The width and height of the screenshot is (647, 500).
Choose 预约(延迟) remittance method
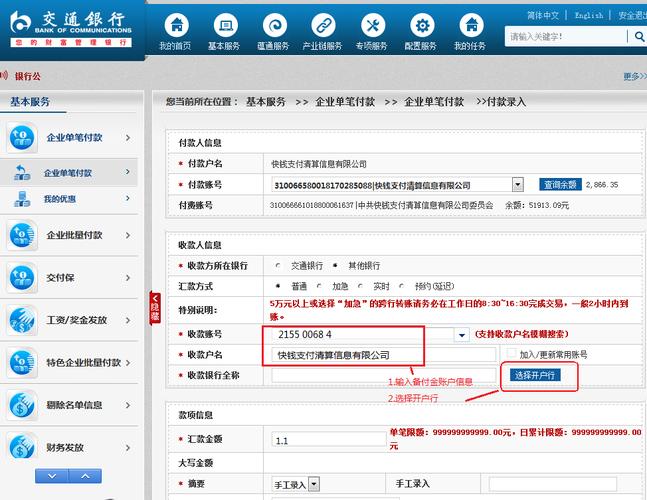401,286
